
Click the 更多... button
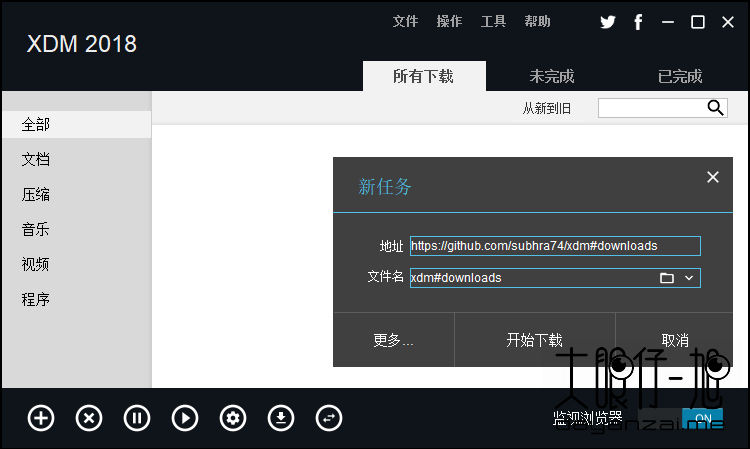pyautogui.click(x=393, y=340)
